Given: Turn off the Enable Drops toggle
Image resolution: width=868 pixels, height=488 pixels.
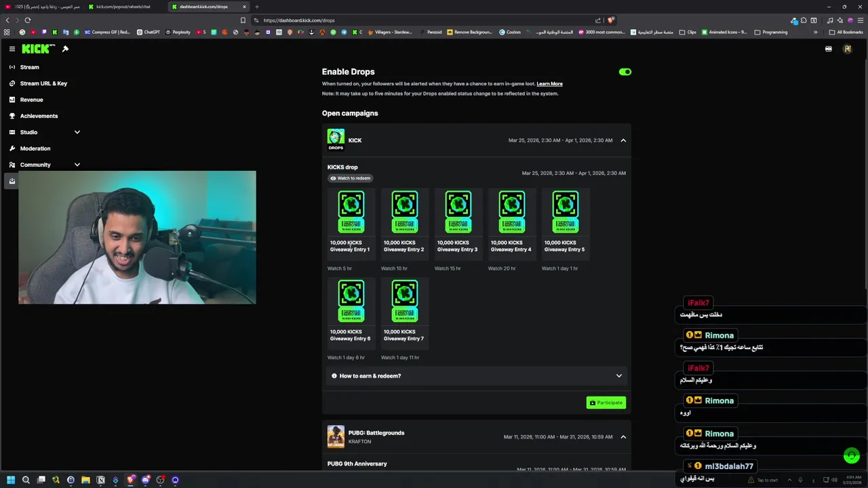Looking at the screenshot, I should 625,72.
